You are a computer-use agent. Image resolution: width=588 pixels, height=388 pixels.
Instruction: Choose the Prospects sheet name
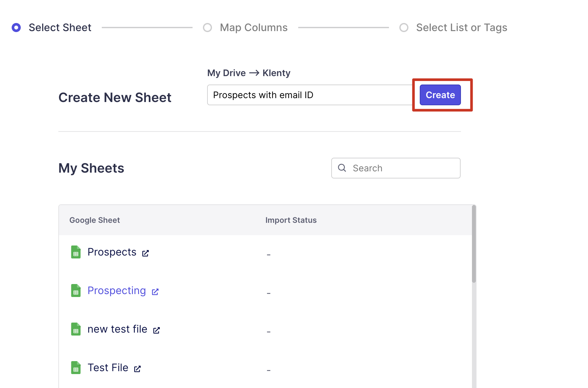(x=112, y=252)
